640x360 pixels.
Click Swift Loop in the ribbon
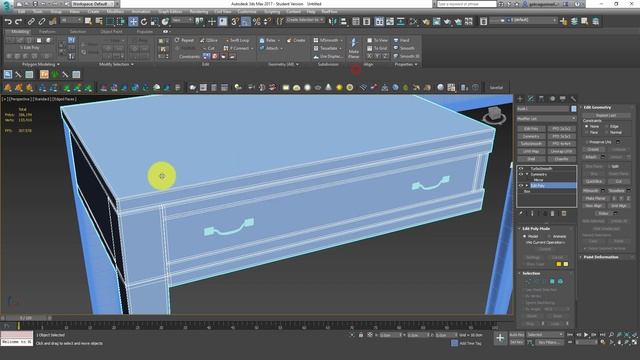(237, 40)
